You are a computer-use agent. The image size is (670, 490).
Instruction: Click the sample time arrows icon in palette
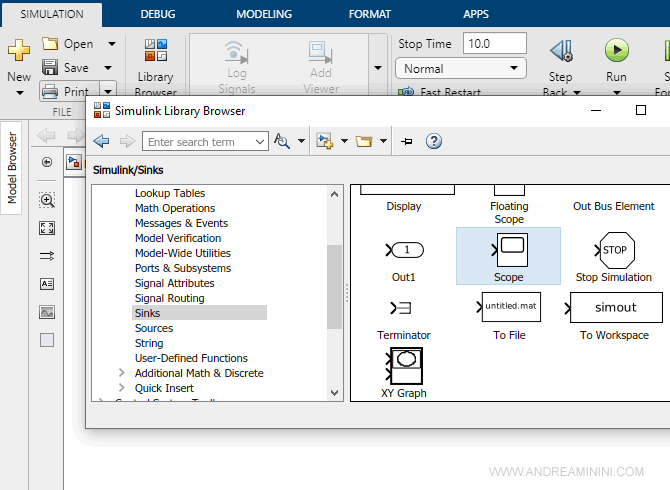(x=47, y=256)
